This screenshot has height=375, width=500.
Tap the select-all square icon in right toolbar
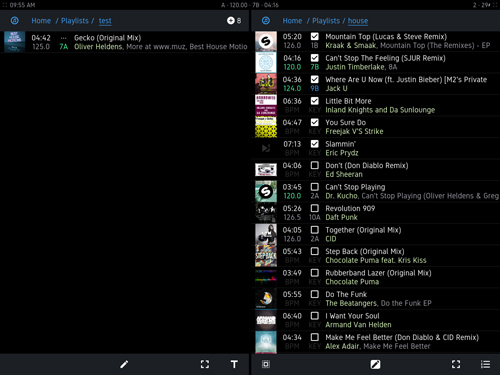point(266,364)
